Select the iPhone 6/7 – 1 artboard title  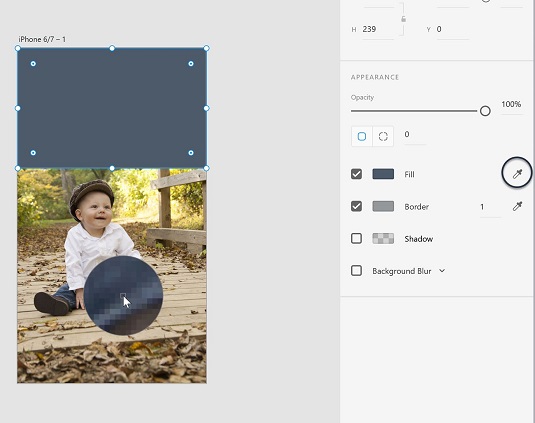[42, 40]
